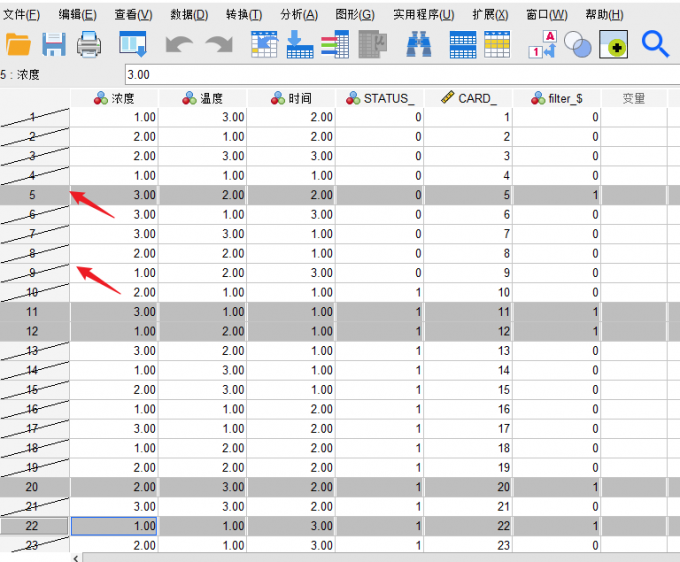Click the Open data file folder icon
The height and width of the screenshot is (562, 680).
[18, 44]
